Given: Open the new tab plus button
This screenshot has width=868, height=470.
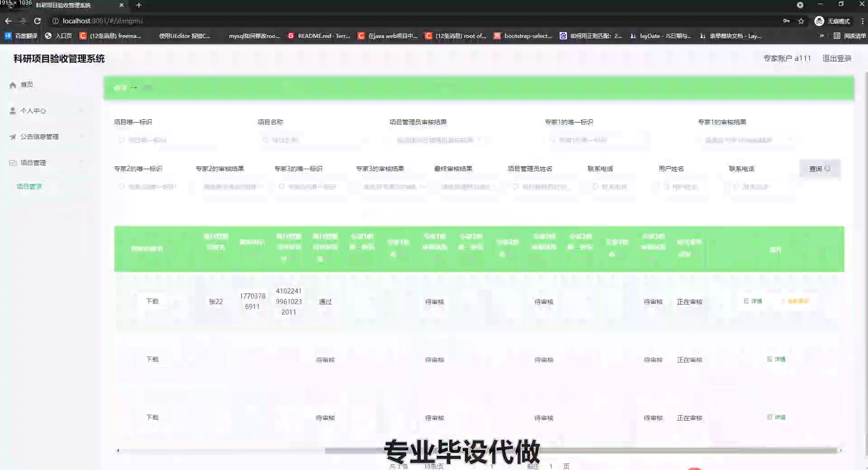Looking at the screenshot, I should (x=139, y=5).
